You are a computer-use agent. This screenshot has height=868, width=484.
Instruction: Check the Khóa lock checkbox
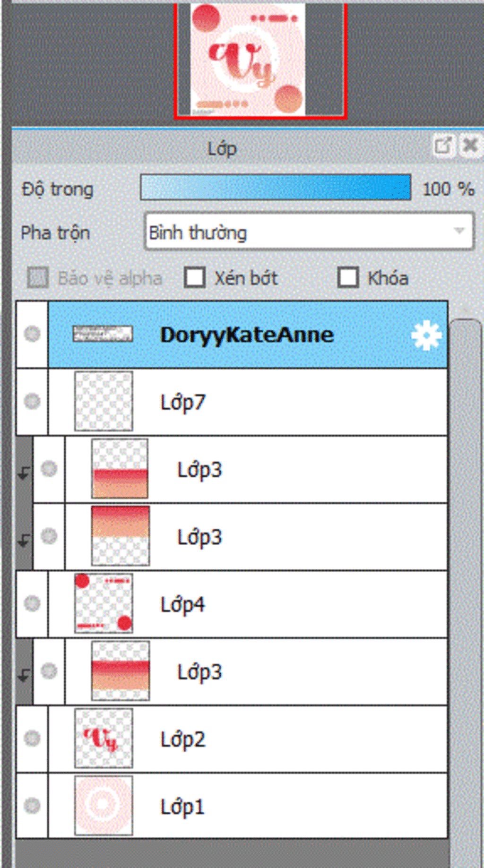click(x=348, y=278)
